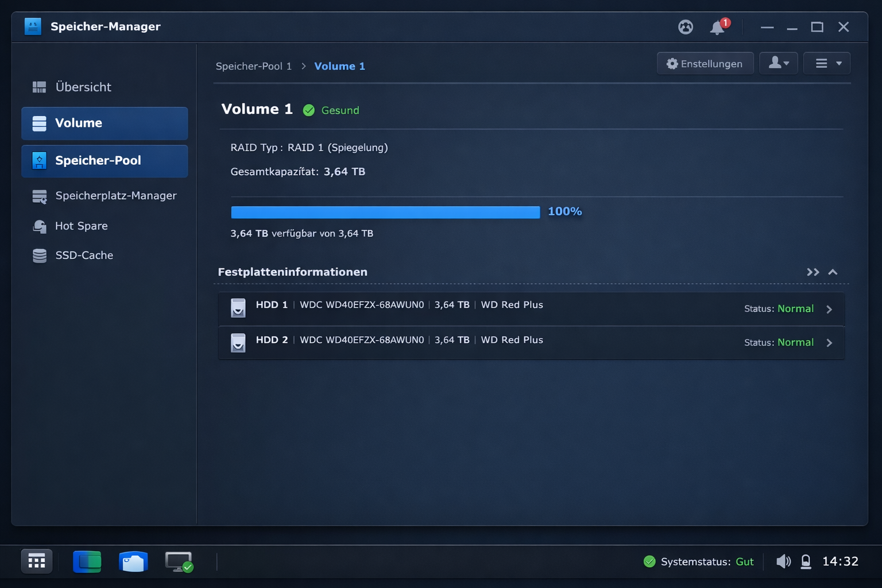
Task: Select Übersicht in the sidebar
Action: 83,87
